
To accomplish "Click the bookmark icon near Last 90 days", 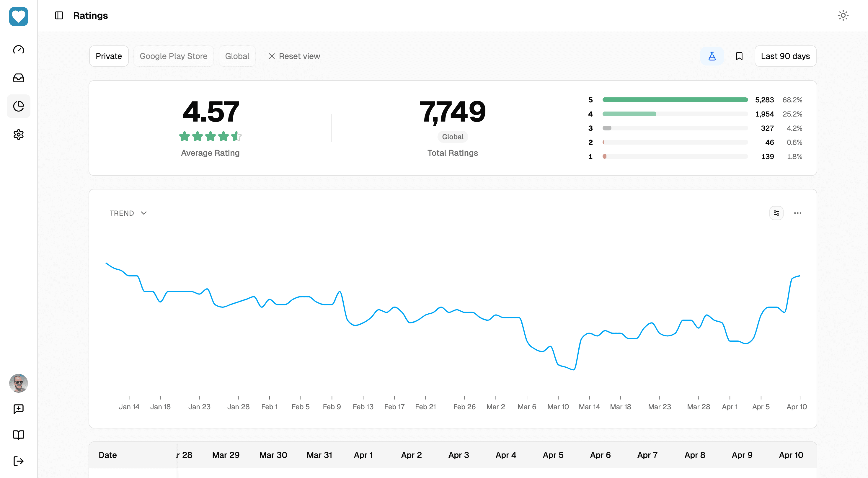I will (739, 56).
